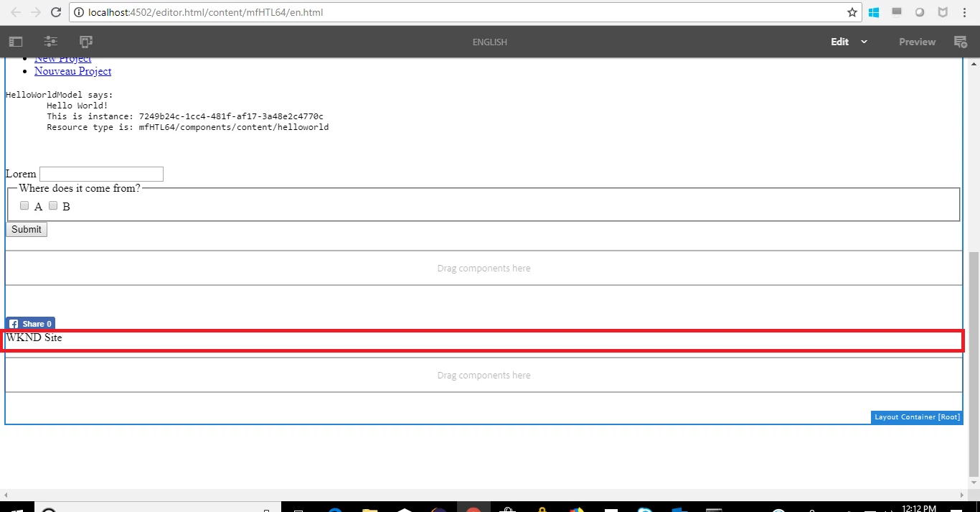The height and width of the screenshot is (512, 980).
Task: Open the grey shield extension icon
Action: (943, 12)
